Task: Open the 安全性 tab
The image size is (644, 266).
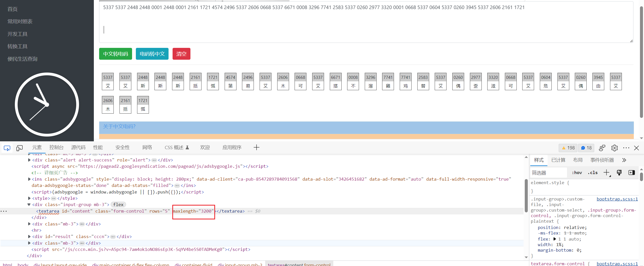Action: click(123, 148)
